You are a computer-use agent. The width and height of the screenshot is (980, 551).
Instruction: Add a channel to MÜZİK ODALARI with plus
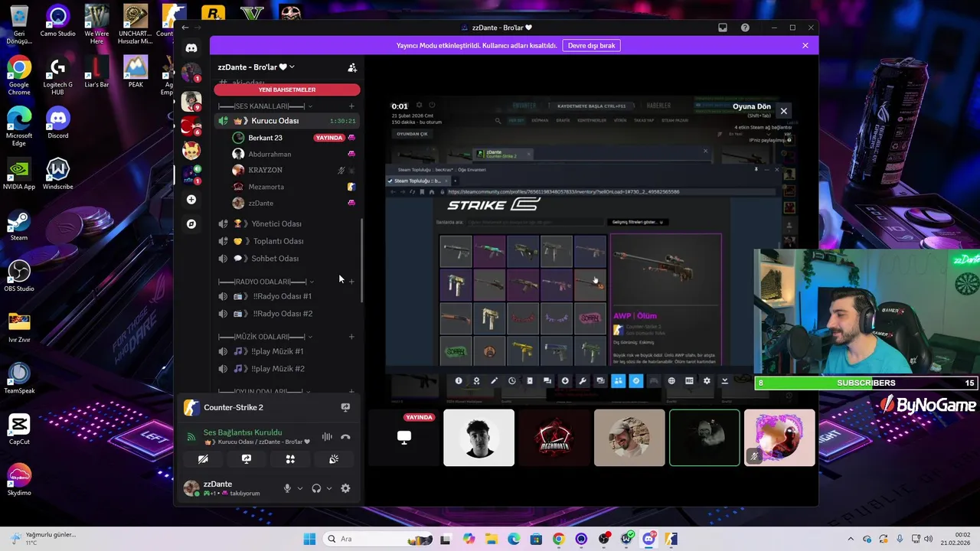click(351, 337)
